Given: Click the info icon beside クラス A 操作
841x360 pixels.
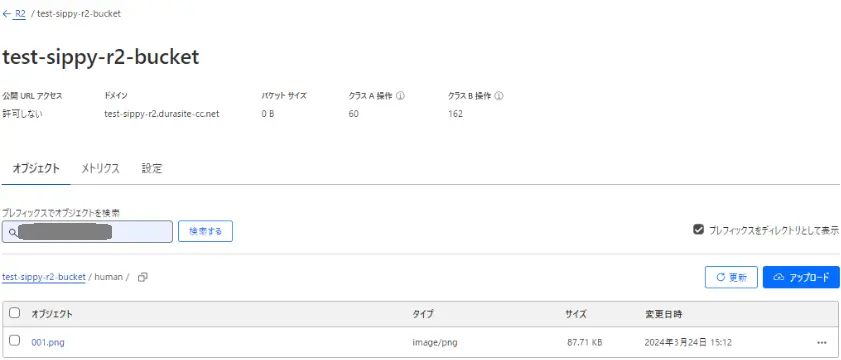Looking at the screenshot, I should point(400,96).
